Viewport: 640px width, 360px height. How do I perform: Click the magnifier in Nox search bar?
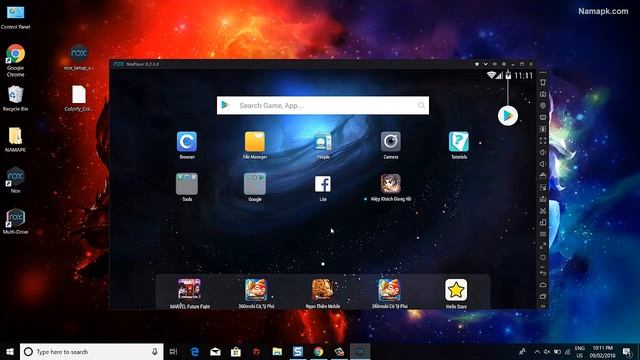point(421,106)
